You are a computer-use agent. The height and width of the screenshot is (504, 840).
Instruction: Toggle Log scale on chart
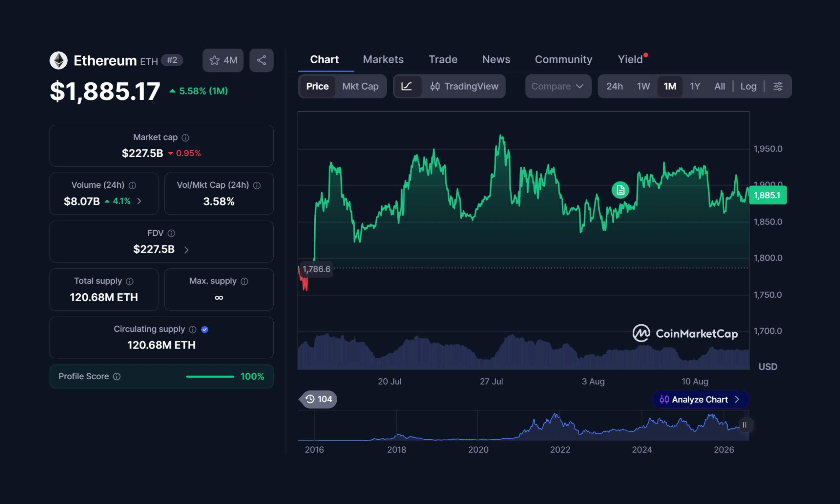[748, 86]
